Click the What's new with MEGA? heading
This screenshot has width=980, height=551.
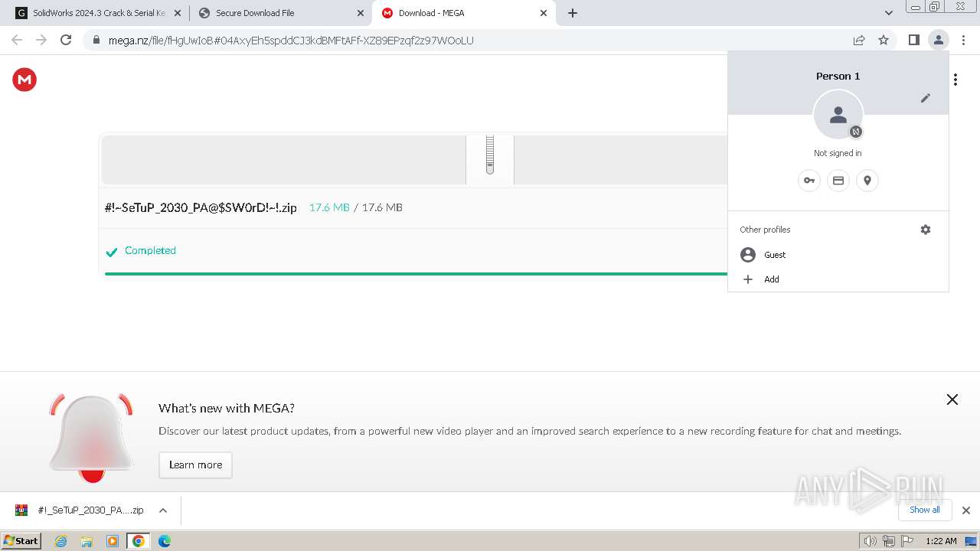(227, 408)
